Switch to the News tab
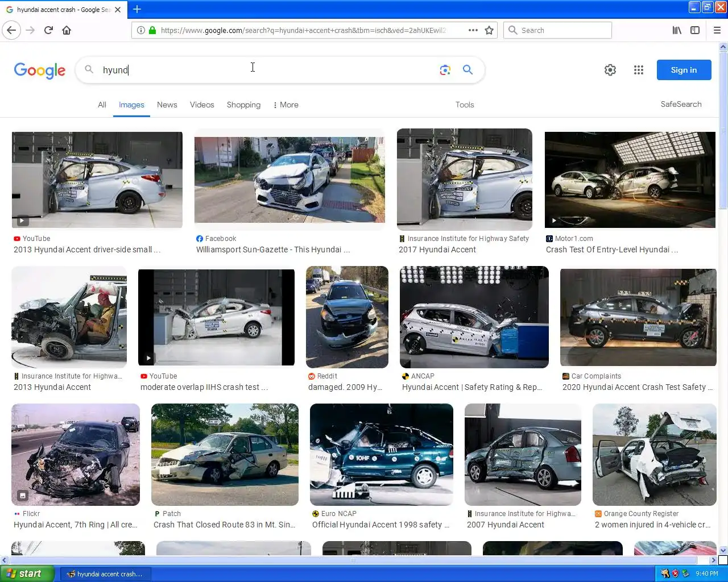 click(167, 105)
